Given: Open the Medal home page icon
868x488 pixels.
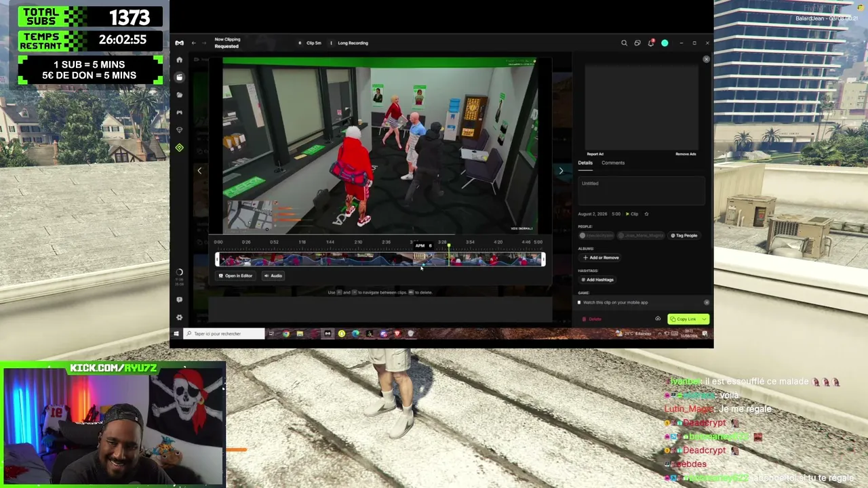Looking at the screenshot, I should click(x=179, y=60).
